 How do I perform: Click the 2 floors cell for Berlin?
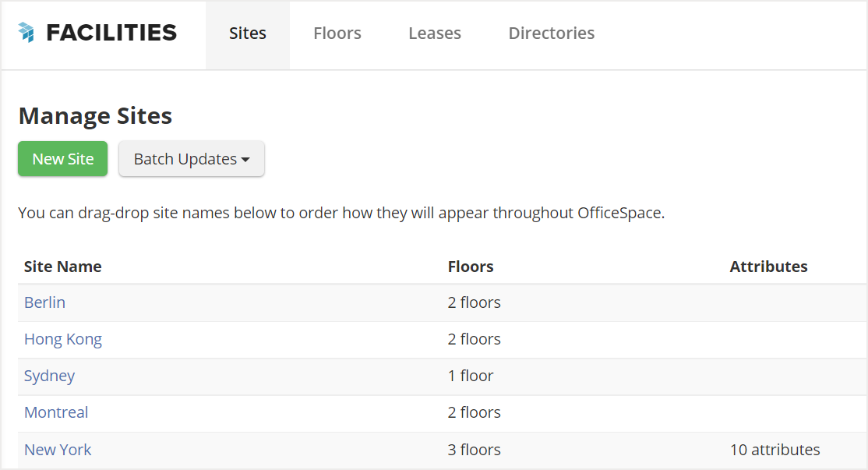click(x=474, y=302)
